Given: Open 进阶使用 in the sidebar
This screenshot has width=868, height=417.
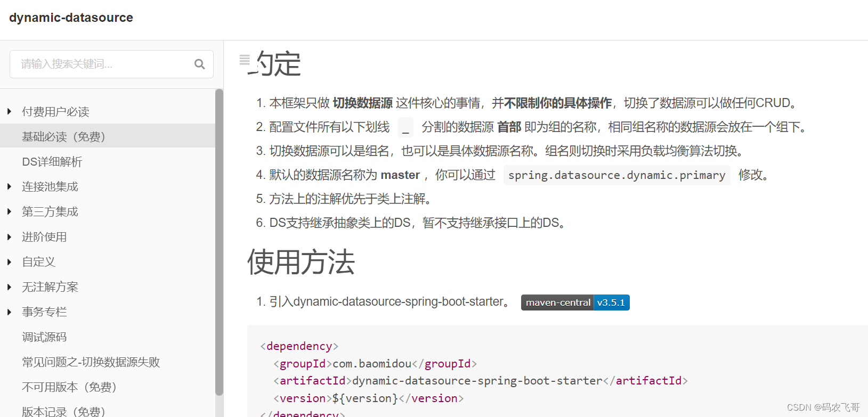Looking at the screenshot, I should pyautogui.click(x=44, y=237).
